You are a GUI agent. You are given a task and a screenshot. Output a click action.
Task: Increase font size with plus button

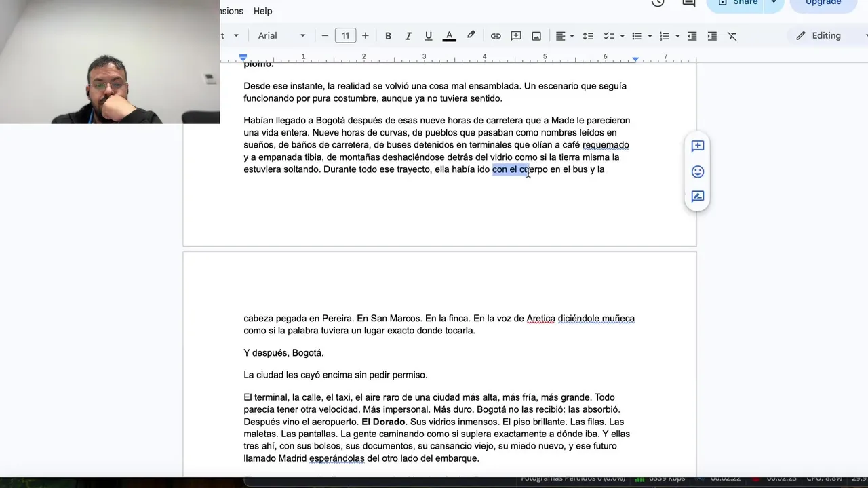(366, 36)
